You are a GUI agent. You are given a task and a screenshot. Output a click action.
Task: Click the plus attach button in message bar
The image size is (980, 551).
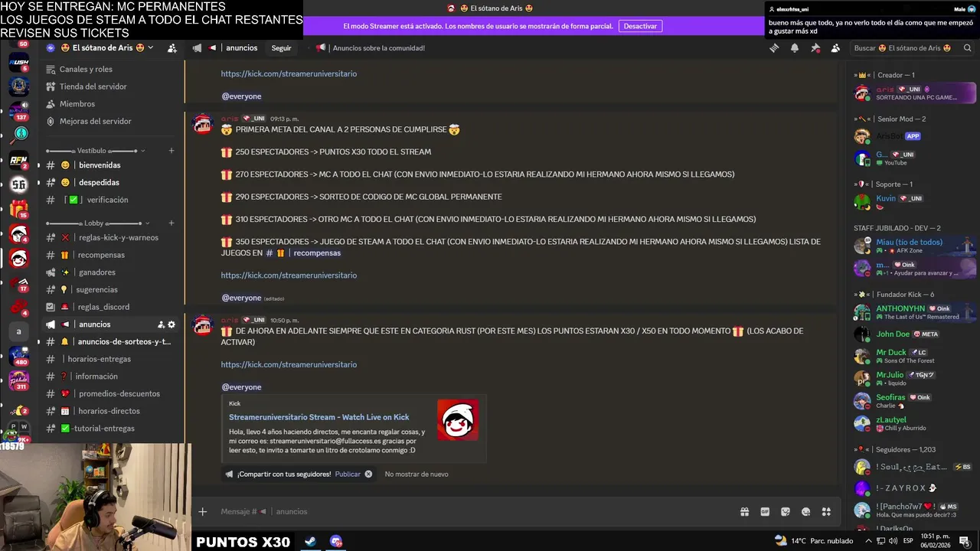click(202, 511)
